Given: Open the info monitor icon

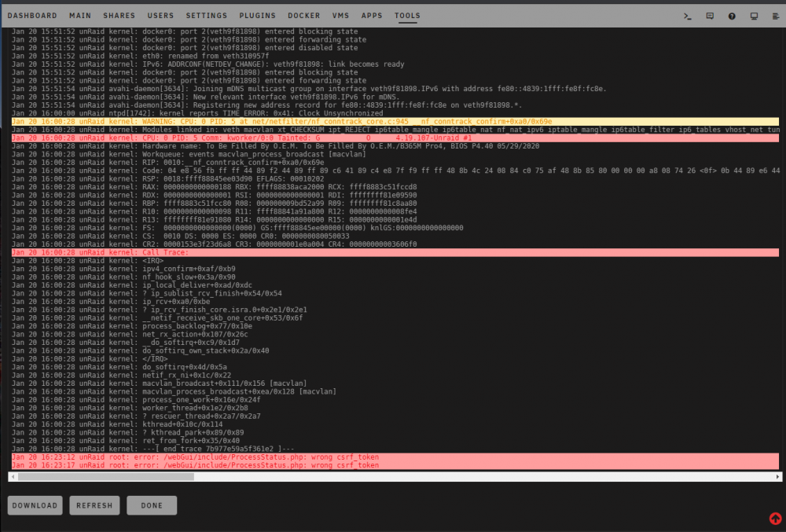Looking at the screenshot, I should tap(754, 16).
